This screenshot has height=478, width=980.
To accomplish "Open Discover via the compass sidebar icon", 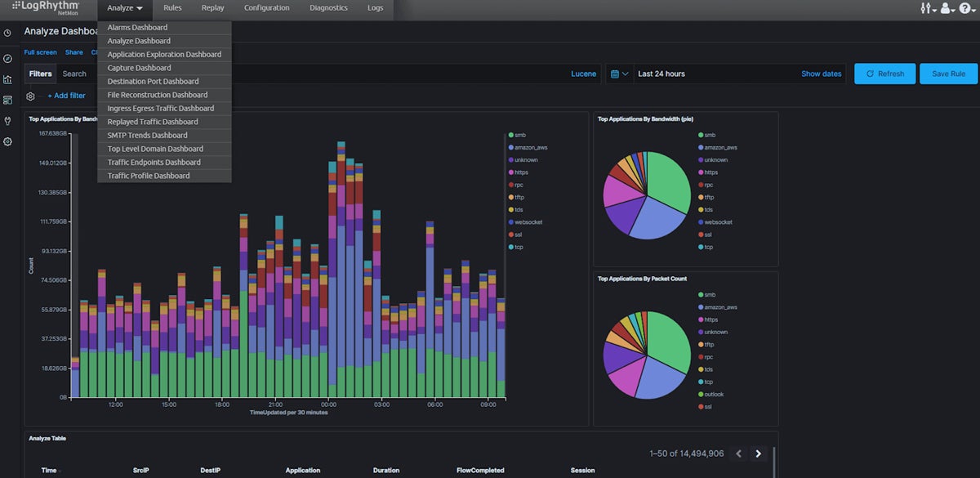I will point(7,59).
